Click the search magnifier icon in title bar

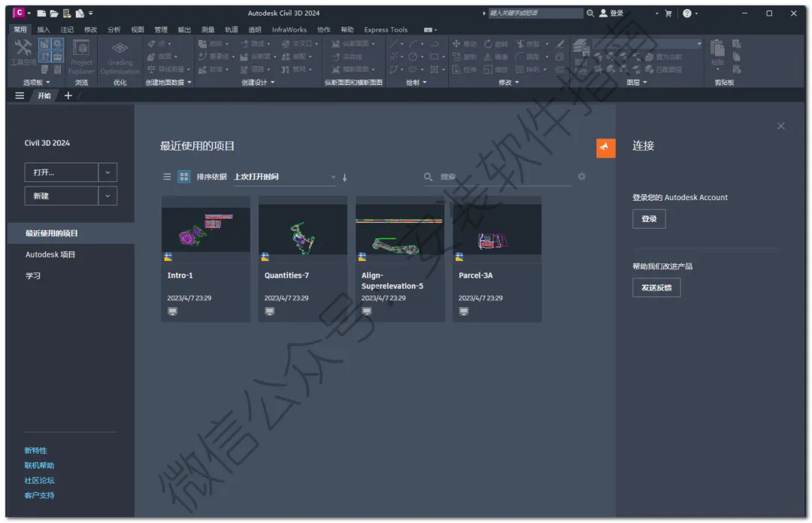590,13
